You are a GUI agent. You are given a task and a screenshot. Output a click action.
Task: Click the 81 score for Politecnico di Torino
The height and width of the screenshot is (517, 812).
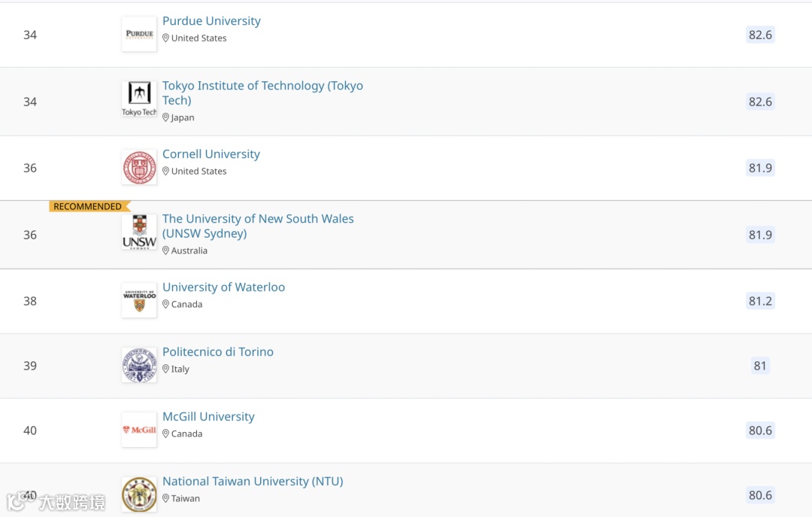tap(759, 366)
